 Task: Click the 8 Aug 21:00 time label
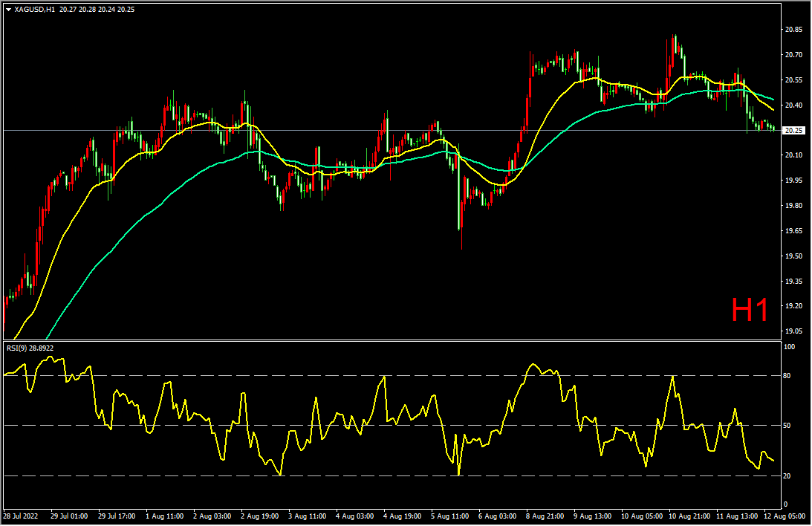pyautogui.click(x=545, y=516)
